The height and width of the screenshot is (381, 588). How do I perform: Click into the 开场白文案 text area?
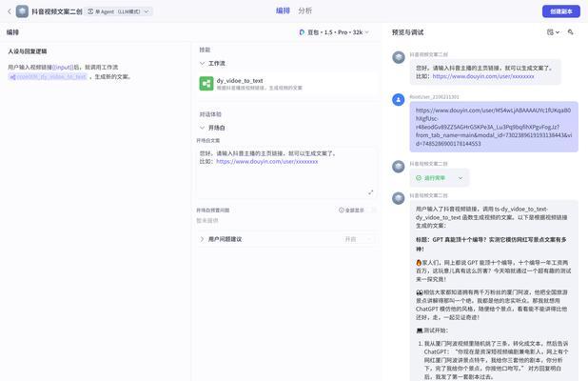(x=286, y=172)
